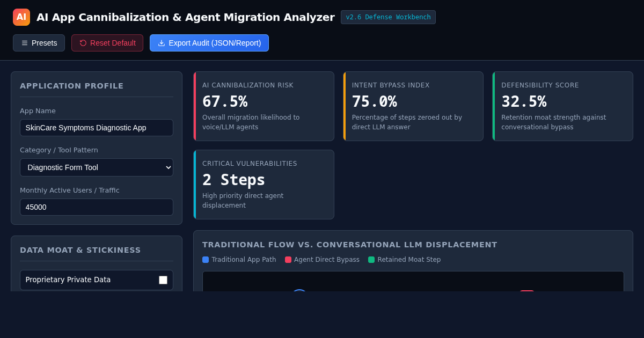Click the Retained Moat Step legend swatch
Image resolution: width=644 pixels, height=338 pixels.
[371, 260]
